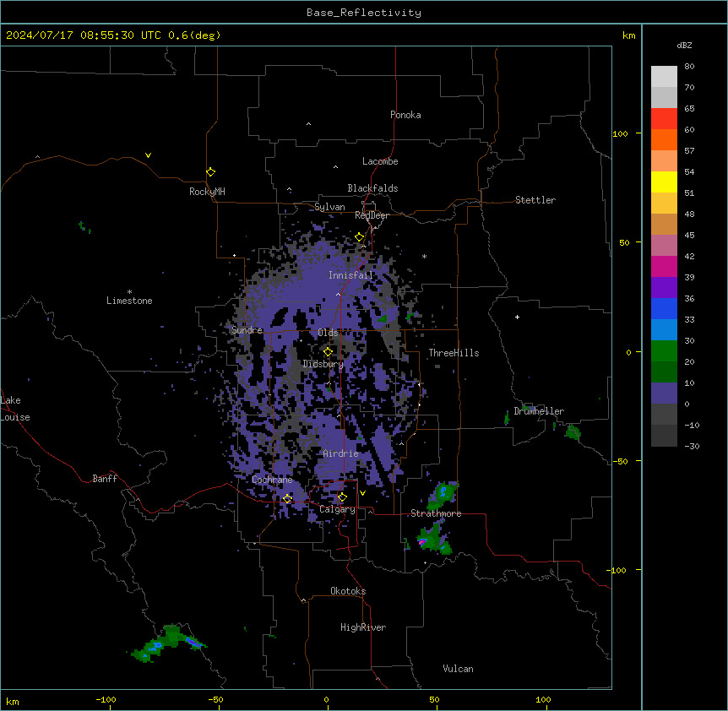Select the slate-purple swatch near 0 dBZ
728x711 pixels.
[x=664, y=393]
